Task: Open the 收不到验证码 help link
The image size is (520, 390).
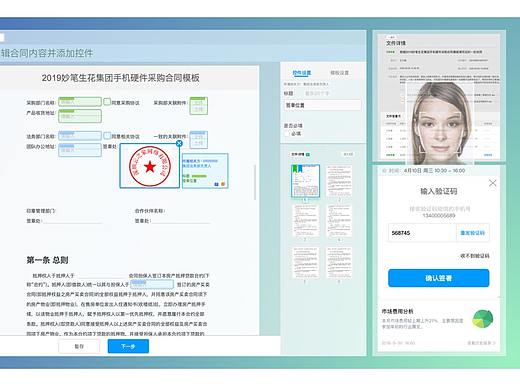Action: pos(475,256)
